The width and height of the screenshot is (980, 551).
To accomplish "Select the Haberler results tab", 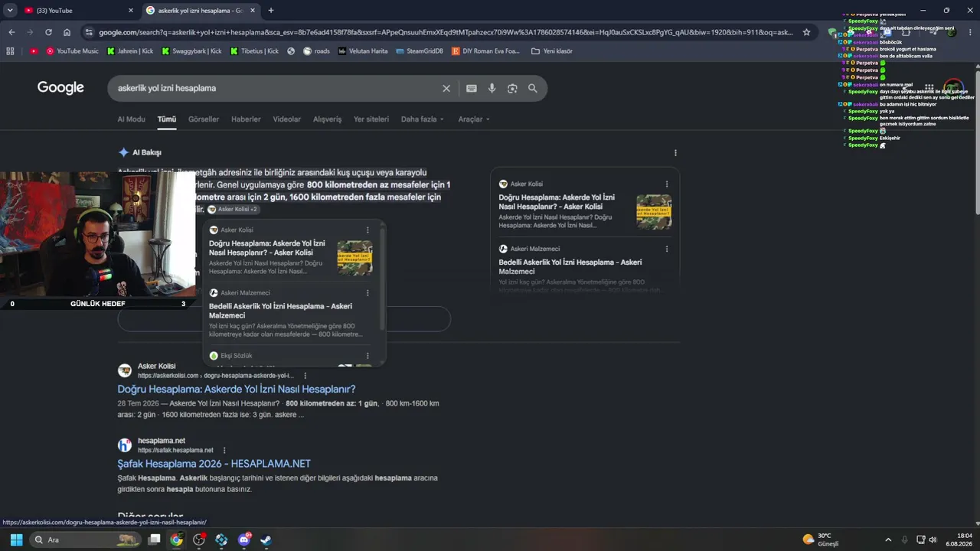I will click(246, 119).
